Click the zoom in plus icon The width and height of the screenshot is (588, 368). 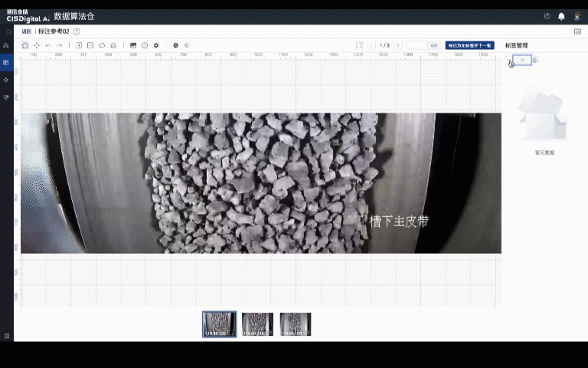pyautogui.click(x=79, y=45)
